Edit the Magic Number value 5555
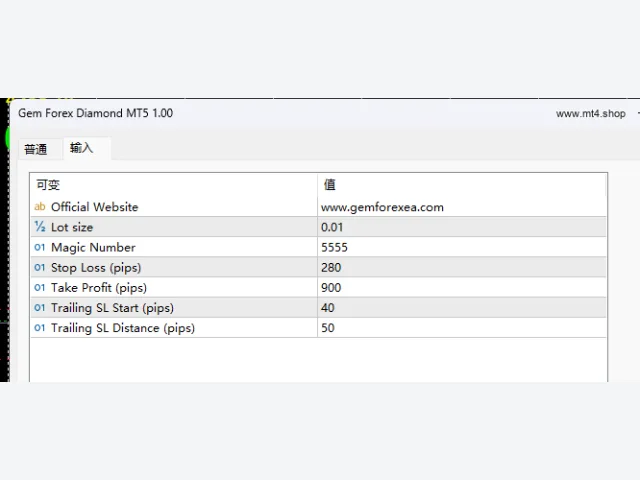Image resolution: width=640 pixels, height=480 pixels. [x=462, y=247]
